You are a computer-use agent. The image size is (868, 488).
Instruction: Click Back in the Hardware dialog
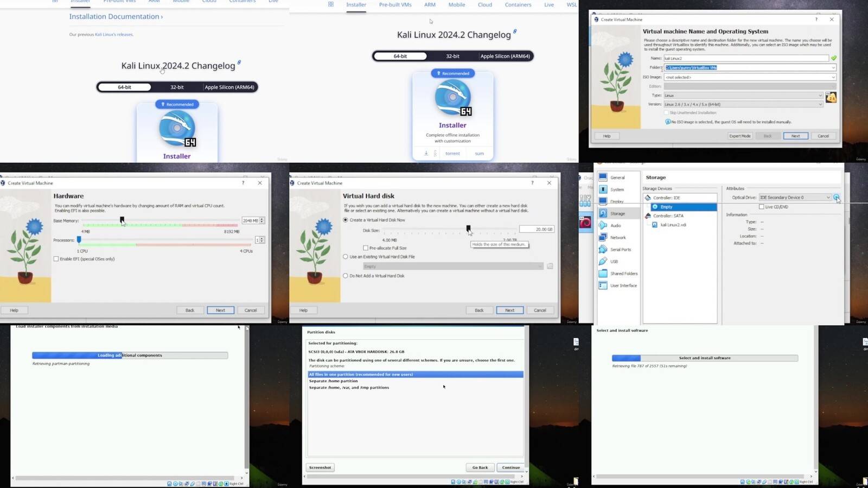point(190,310)
